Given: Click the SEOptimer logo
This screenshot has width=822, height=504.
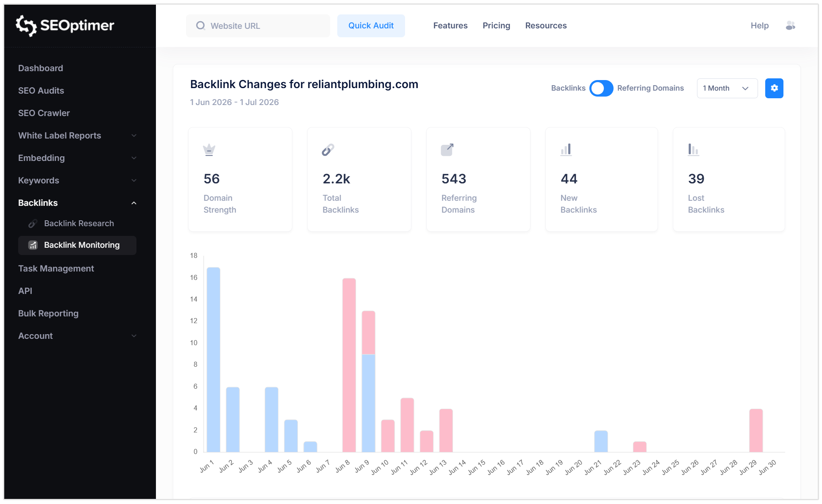Looking at the screenshot, I should 65,25.
